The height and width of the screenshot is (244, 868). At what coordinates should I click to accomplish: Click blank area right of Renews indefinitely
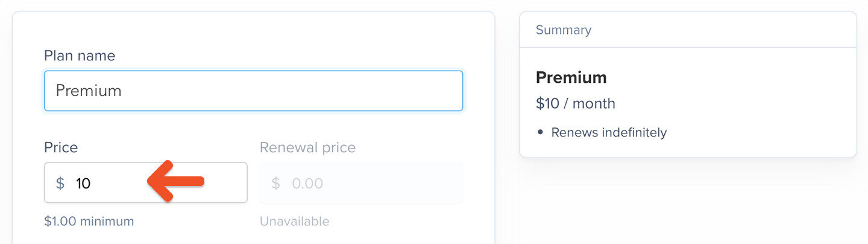click(759, 132)
